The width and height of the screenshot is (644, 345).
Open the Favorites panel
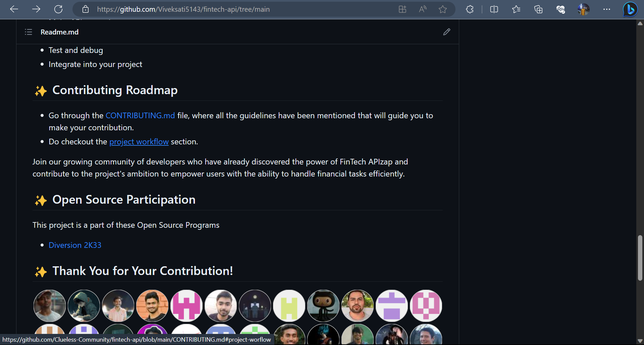coord(516,9)
